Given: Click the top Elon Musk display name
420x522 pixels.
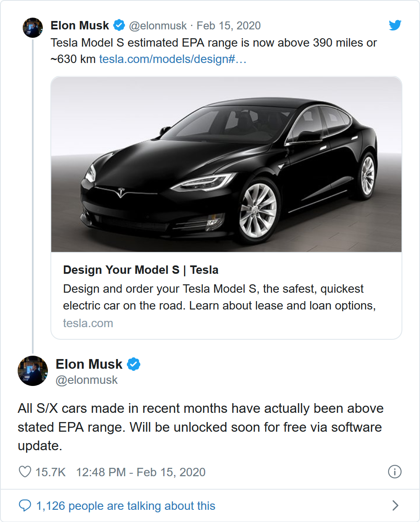Looking at the screenshot, I should click(x=80, y=26).
